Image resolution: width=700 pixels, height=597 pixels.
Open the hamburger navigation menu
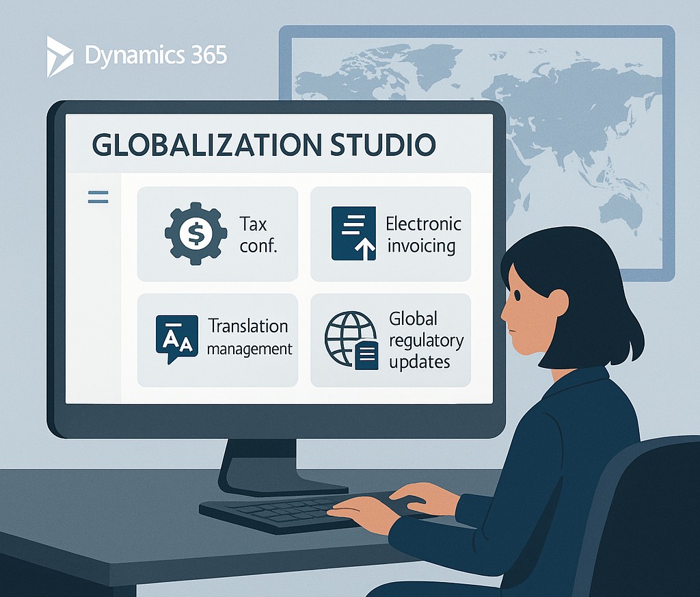point(98,198)
